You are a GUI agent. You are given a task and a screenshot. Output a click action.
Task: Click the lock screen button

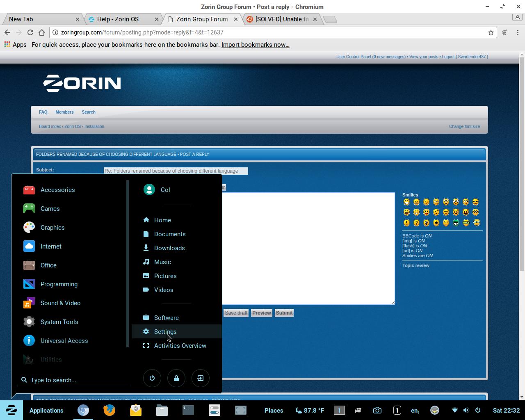tap(176, 378)
